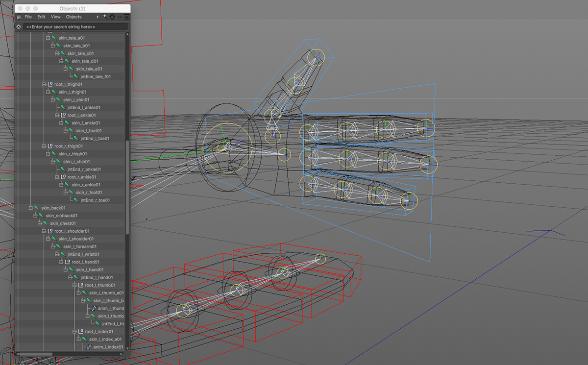Viewport: 588px width, 365px height.
Task: Select the jntEnd_r_ankle01 object name
Action: 84,169
